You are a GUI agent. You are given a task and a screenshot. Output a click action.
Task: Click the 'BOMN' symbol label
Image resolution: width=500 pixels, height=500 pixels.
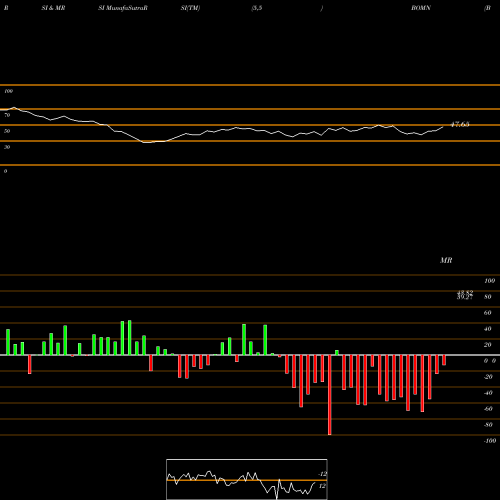[x=421, y=8]
